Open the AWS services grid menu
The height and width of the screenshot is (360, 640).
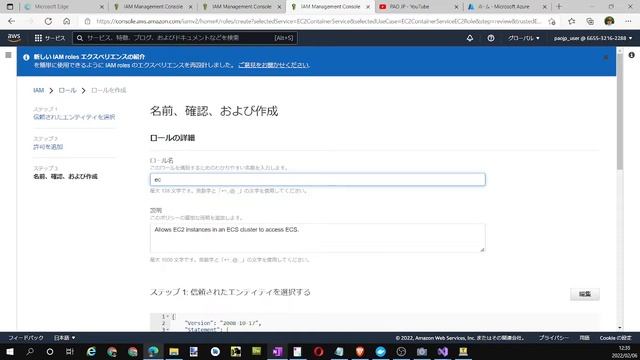[x=38, y=38]
